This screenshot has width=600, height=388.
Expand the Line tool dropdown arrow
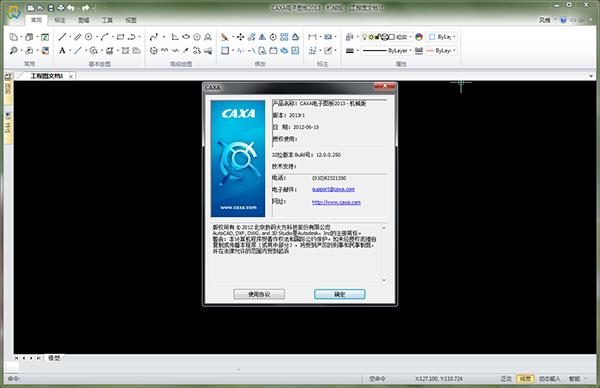[70, 37]
